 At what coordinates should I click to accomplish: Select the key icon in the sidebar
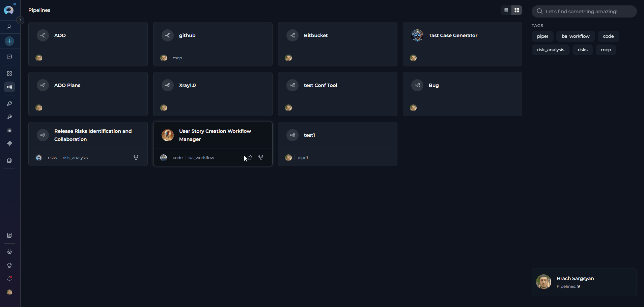[x=9, y=103]
